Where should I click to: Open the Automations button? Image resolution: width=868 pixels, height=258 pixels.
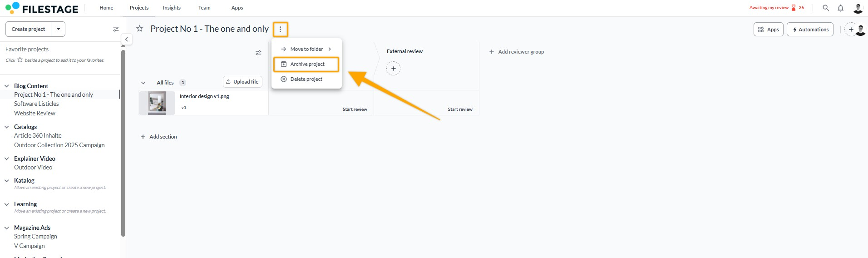tap(810, 30)
